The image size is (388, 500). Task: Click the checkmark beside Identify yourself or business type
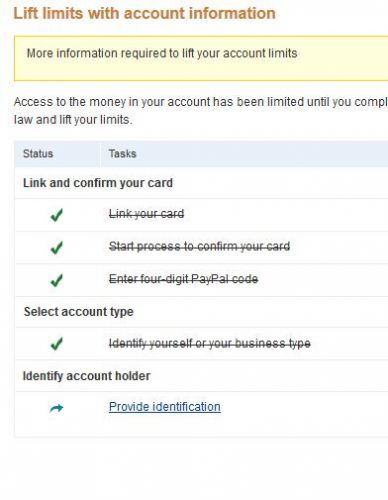tap(57, 344)
